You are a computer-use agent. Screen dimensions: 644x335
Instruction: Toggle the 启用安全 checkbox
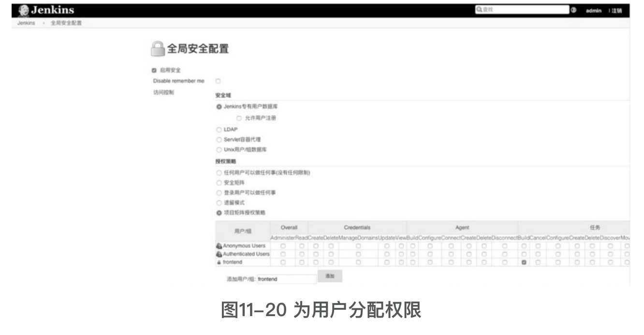pos(154,71)
